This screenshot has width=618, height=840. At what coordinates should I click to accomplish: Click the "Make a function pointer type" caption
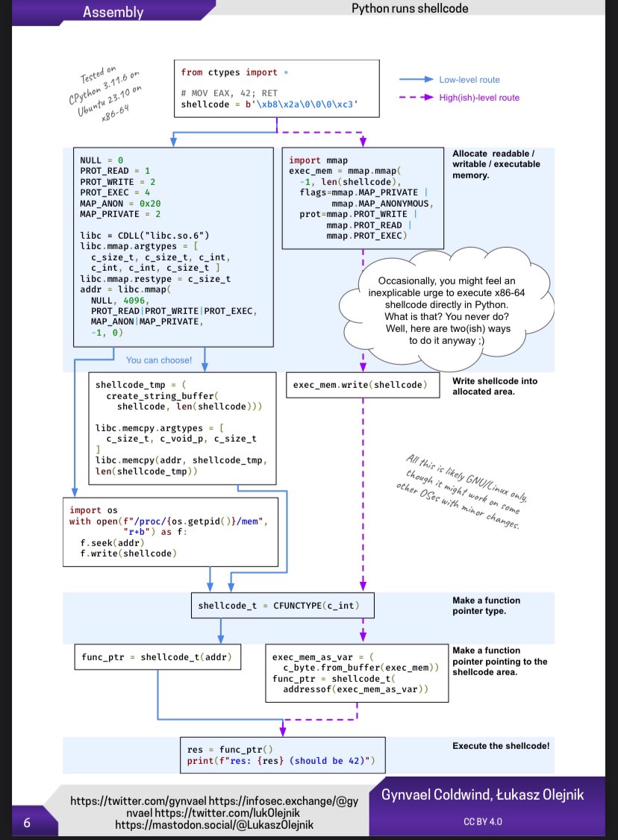coord(486,605)
